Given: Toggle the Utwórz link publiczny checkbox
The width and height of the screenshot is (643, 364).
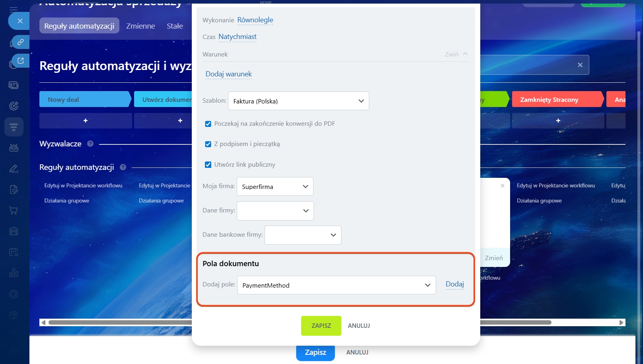Looking at the screenshot, I should pyautogui.click(x=208, y=165).
